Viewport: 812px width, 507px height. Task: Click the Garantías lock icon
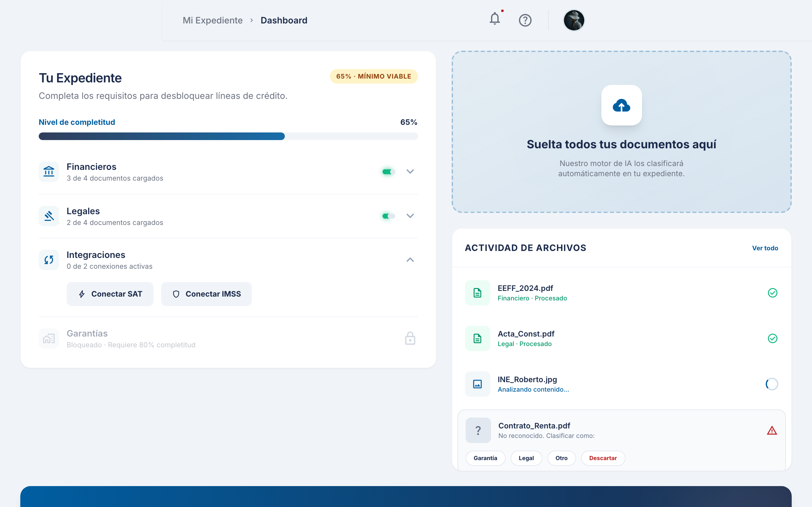[x=410, y=339]
